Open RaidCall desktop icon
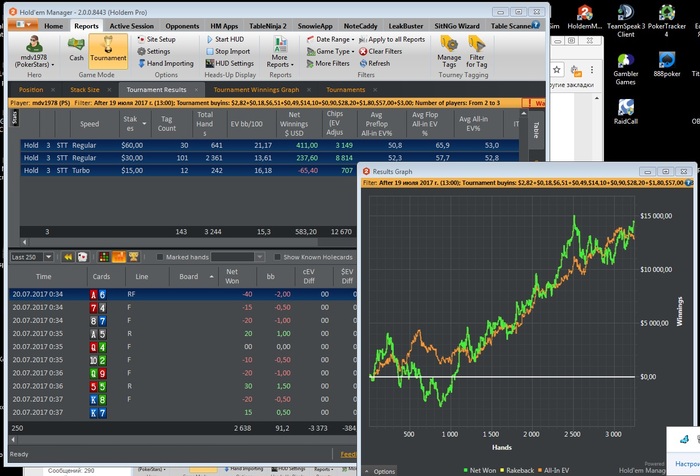This screenshot has height=476, width=700. coord(625,112)
